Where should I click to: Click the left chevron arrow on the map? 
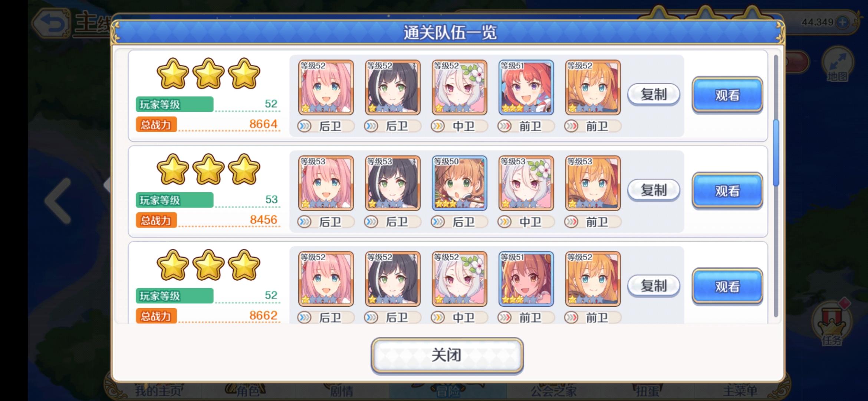[58, 200]
